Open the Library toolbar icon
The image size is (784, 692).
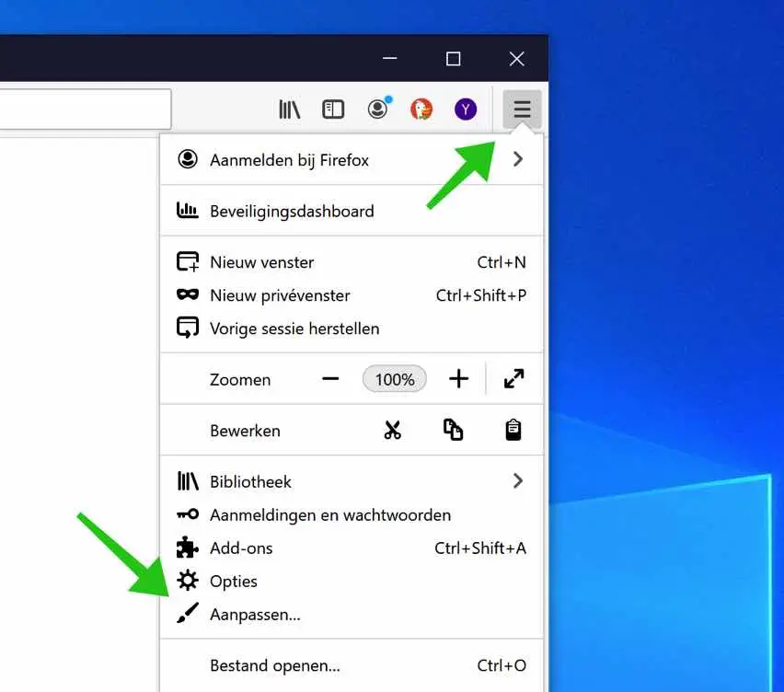(x=290, y=109)
